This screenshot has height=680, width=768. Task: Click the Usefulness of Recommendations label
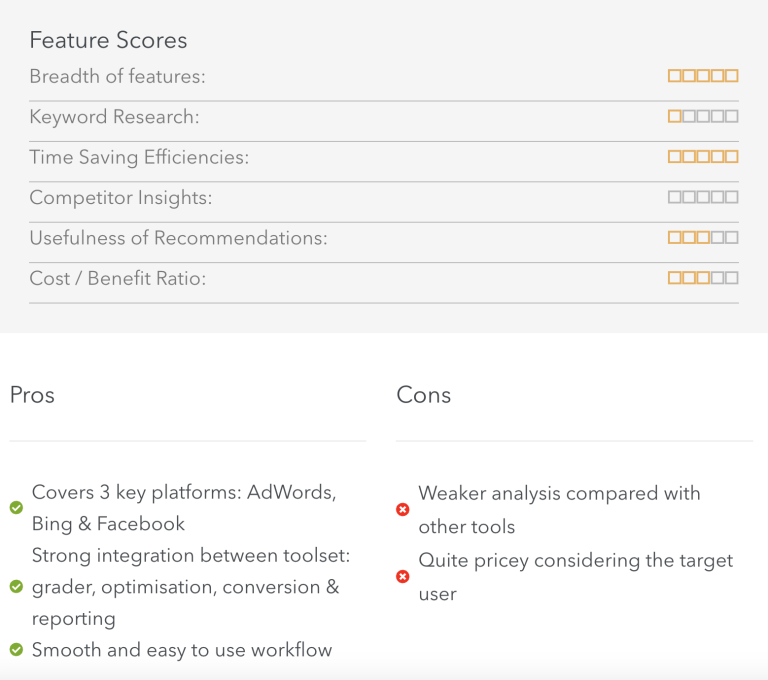tap(178, 238)
